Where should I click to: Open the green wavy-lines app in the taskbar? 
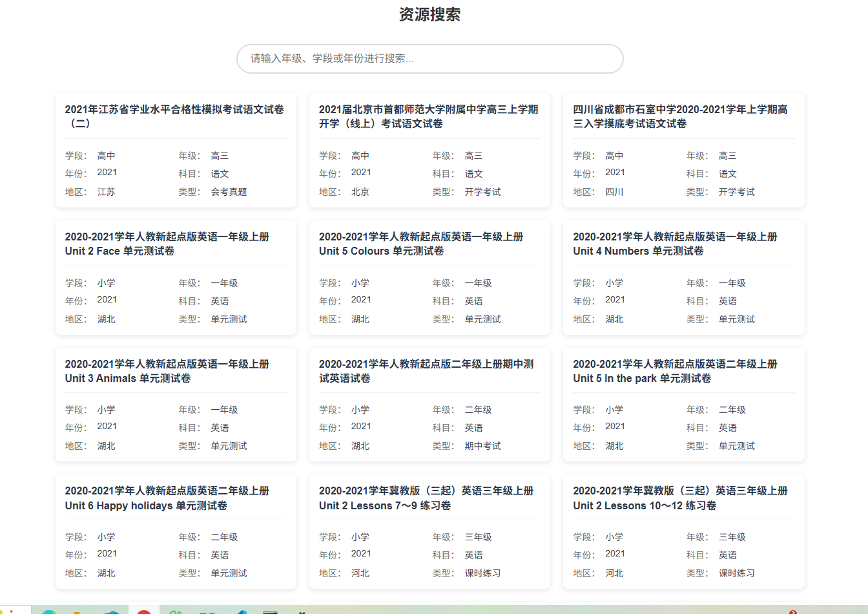[175, 611]
